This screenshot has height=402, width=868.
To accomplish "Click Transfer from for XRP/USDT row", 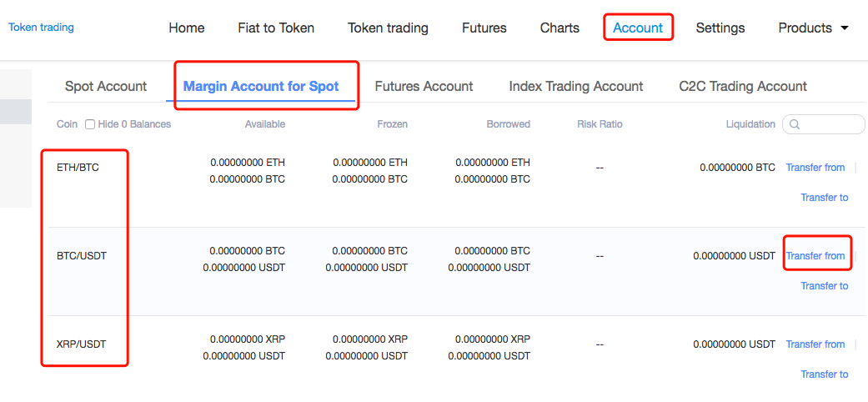I will (x=815, y=344).
